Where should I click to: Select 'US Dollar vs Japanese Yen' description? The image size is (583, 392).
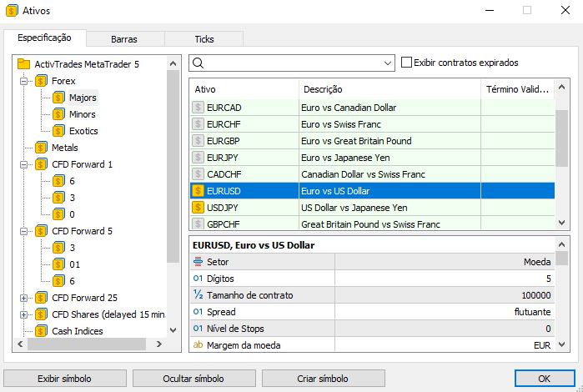(354, 208)
